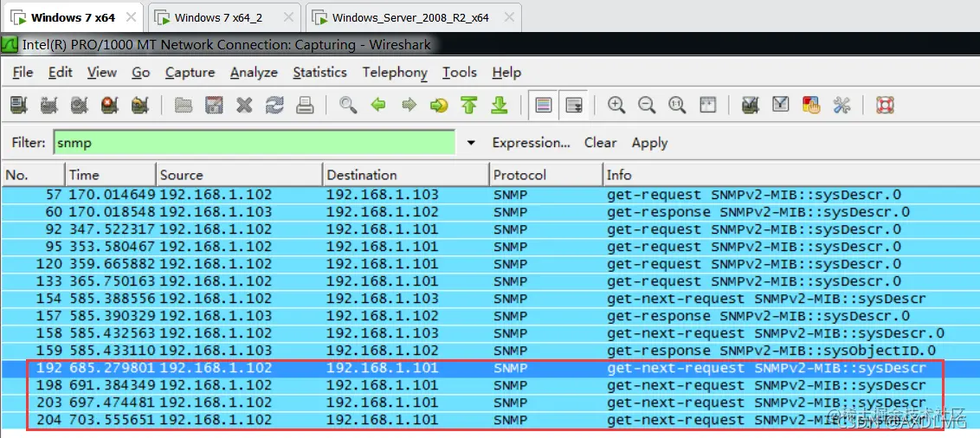This screenshot has height=438, width=980.
Task: Open the Tools menu
Action: tap(460, 73)
